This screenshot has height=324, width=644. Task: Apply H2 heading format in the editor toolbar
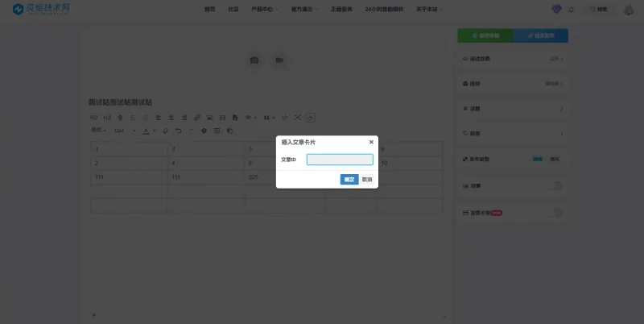pos(94,118)
